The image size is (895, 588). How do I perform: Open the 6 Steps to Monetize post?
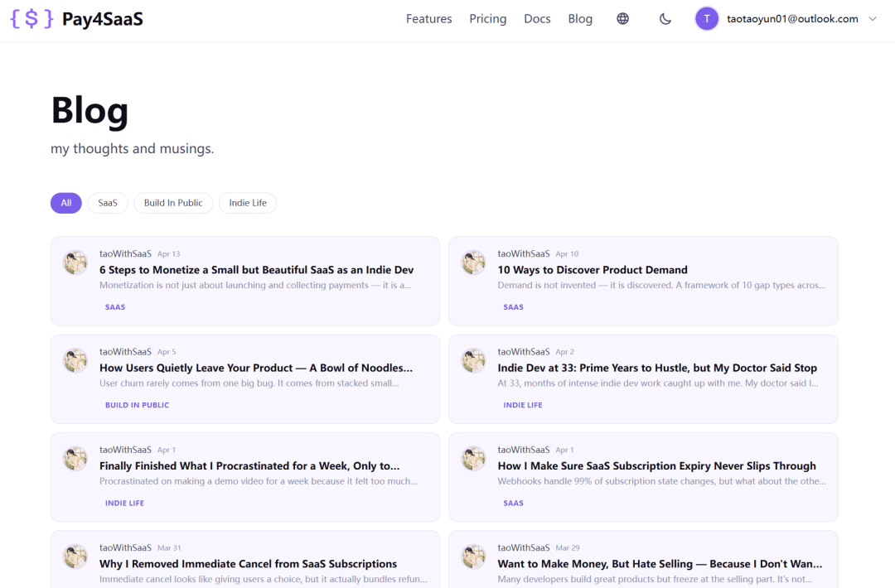[256, 270]
